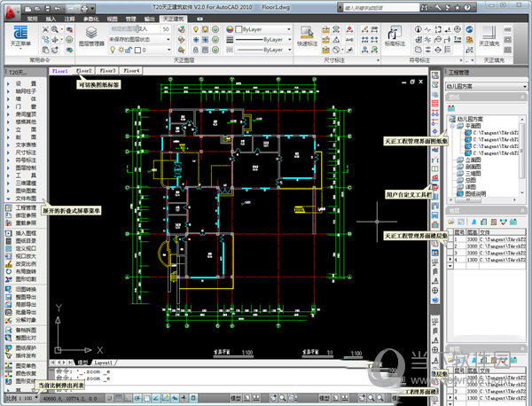This screenshot has height=406, width=532.
Task: Click the binoculars search icon
Action: [x=424, y=7]
